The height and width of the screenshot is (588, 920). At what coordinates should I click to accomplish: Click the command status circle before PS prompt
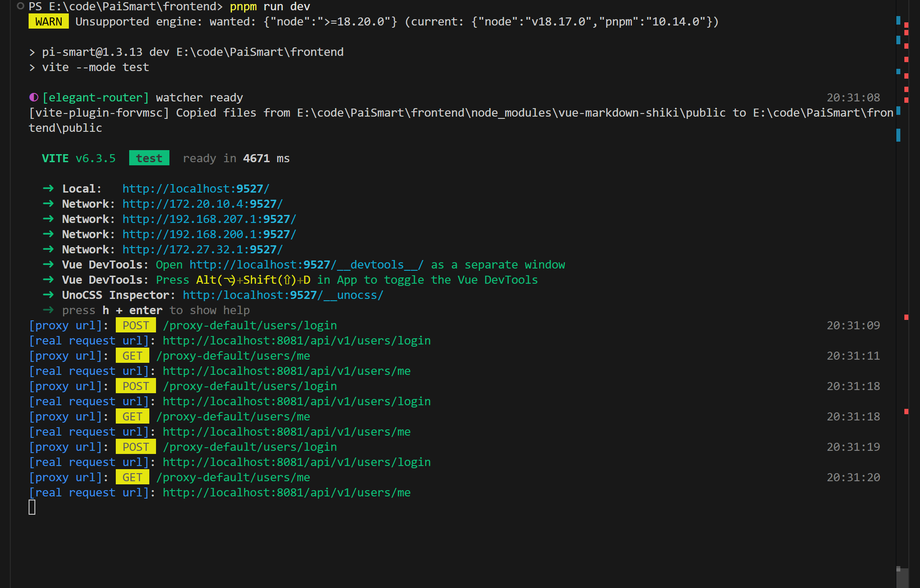(20, 6)
